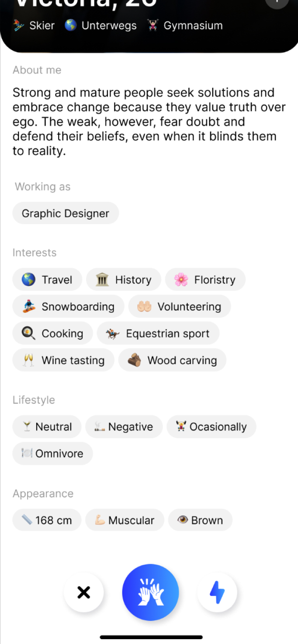Tap the lightning boost icon
Viewport: 298px width, 644px height.
(x=217, y=592)
